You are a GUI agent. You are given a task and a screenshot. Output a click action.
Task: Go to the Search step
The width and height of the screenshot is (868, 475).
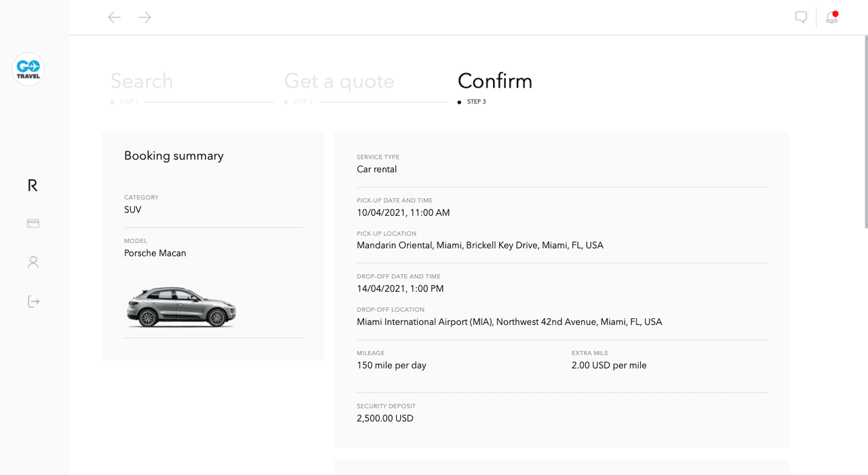coord(142,81)
